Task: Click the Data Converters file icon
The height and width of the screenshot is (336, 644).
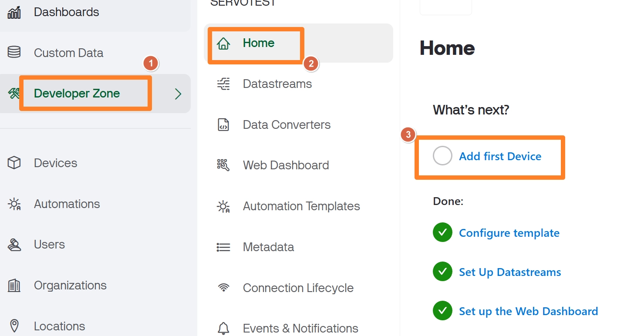Action: click(223, 125)
